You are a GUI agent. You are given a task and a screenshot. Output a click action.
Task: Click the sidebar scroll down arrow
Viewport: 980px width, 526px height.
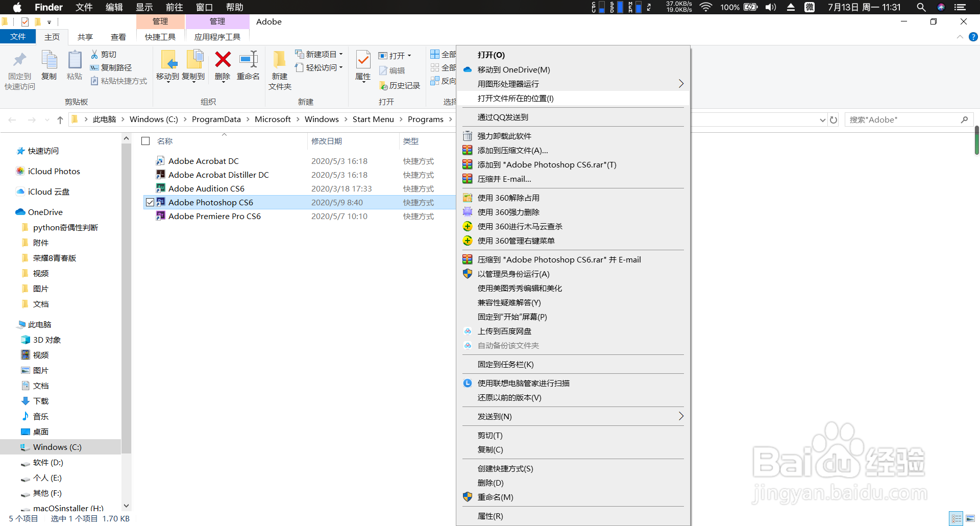tap(127, 506)
